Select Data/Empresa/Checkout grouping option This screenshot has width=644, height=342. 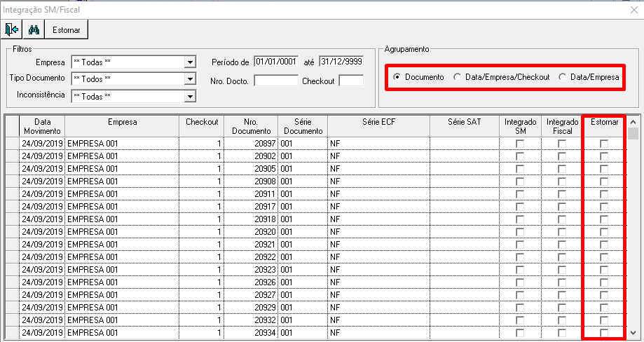457,77
